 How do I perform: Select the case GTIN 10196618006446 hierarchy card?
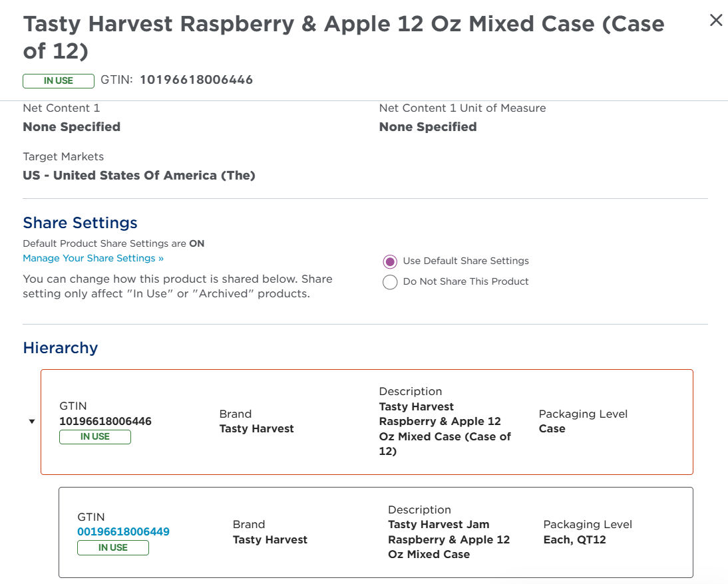[x=367, y=422]
